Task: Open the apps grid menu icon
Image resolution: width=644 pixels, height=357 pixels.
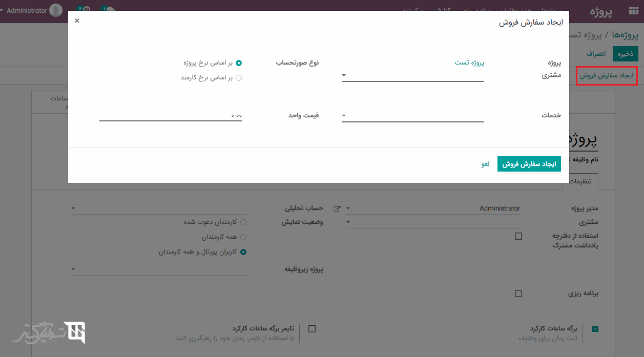Action: click(x=633, y=11)
